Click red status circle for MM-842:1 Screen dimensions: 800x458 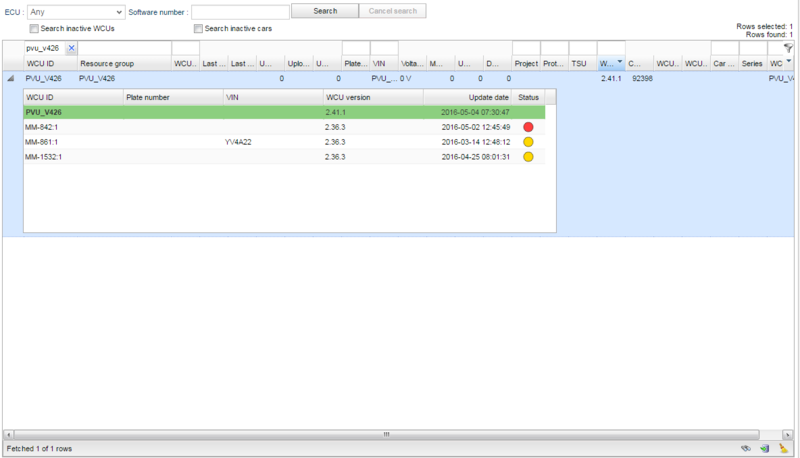coord(528,127)
